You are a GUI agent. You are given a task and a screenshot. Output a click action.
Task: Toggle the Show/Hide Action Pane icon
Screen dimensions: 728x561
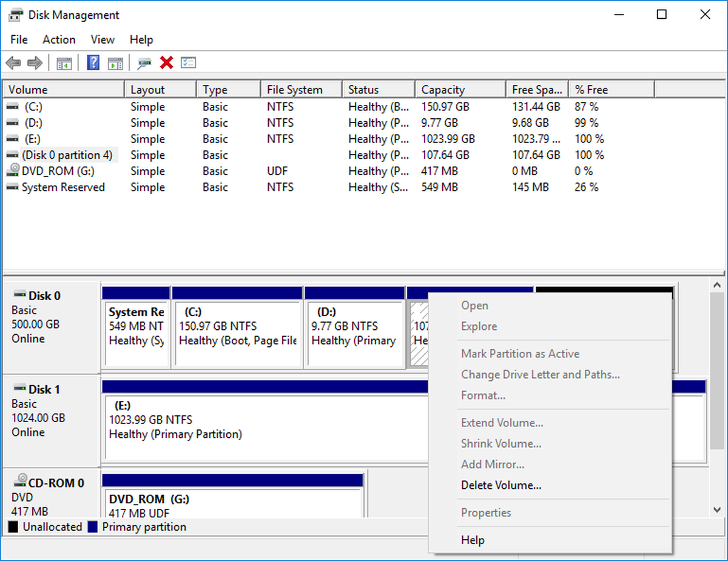(115, 62)
